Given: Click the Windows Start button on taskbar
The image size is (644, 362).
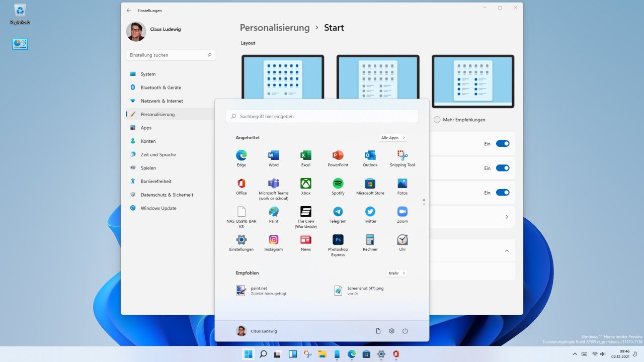Looking at the screenshot, I should pyautogui.click(x=249, y=354).
